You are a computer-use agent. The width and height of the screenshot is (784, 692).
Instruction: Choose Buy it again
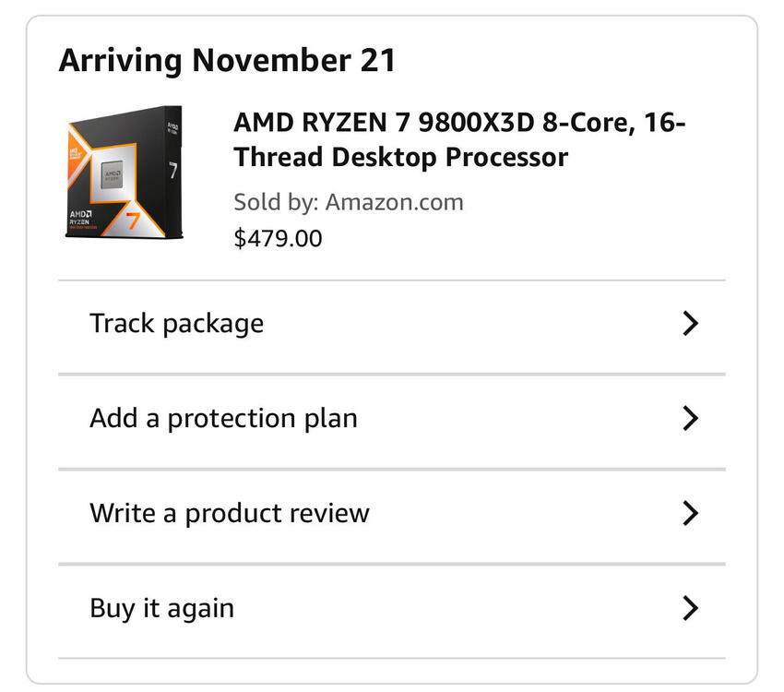click(161, 609)
